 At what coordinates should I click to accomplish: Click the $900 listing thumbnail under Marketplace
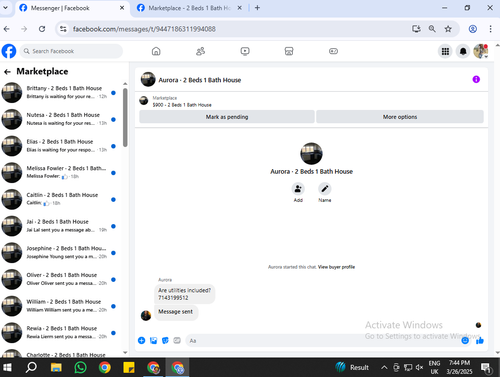pos(144,101)
